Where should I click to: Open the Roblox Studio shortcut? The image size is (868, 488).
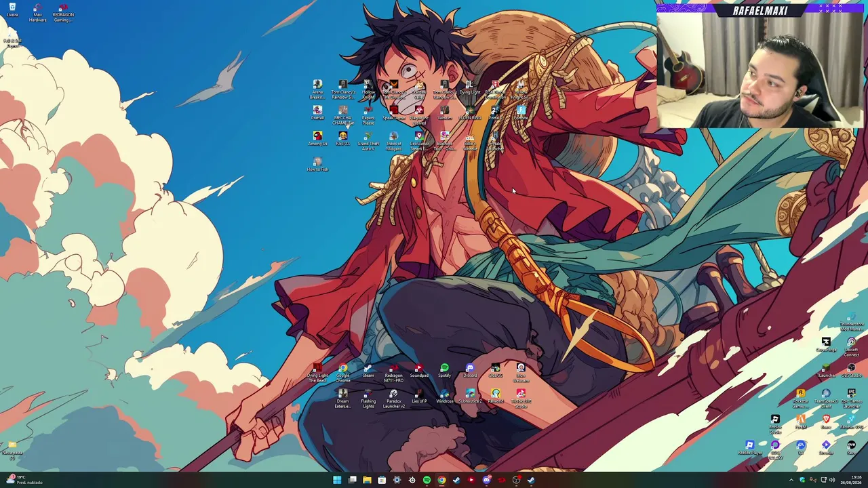click(x=775, y=424)
